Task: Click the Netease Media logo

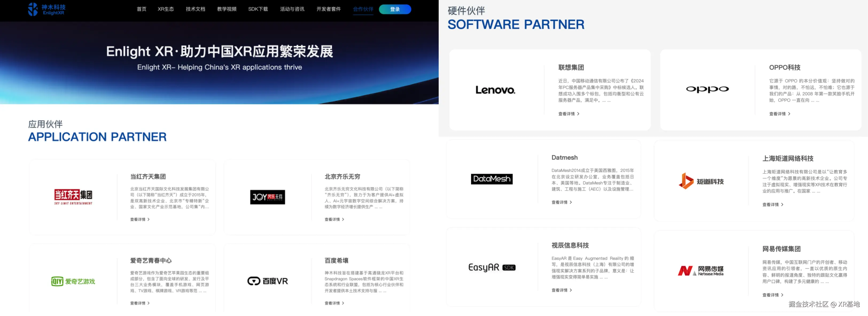Action: tap(700, 271)
